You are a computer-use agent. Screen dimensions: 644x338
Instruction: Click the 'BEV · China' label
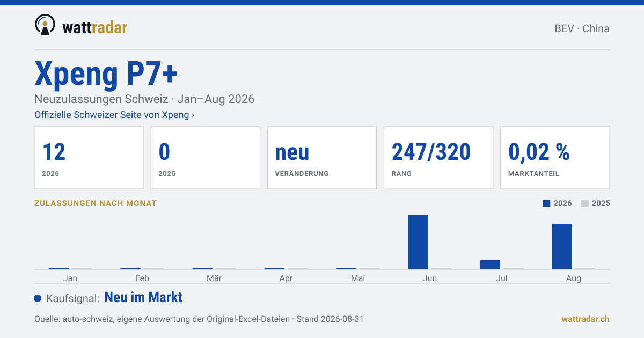[582, 28]
